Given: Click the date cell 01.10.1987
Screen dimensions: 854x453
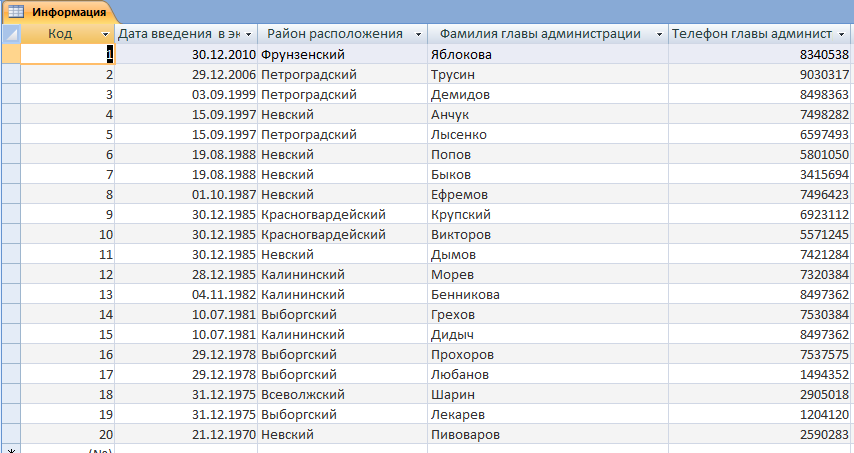Looking at the screenshot, I should tap(186, 194).
